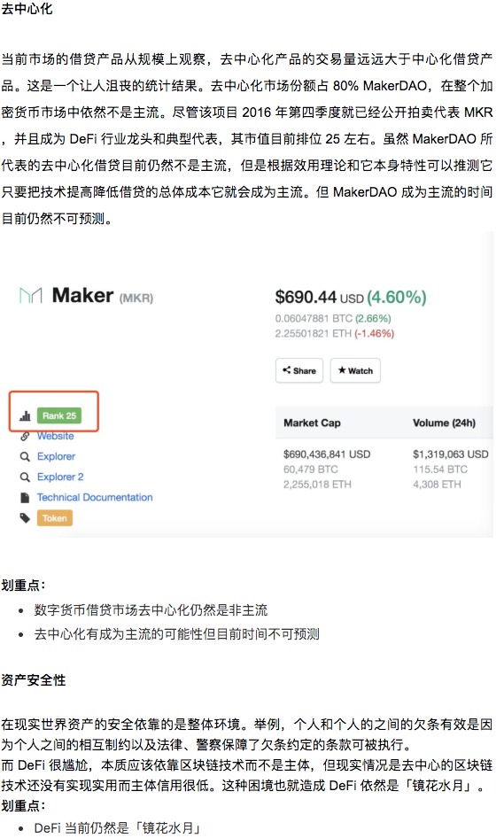Click the bullet 数字货币借贷市场去中心化仍然是非主流
This screenshot has width=504, height=838.
(x=151, y=609)
